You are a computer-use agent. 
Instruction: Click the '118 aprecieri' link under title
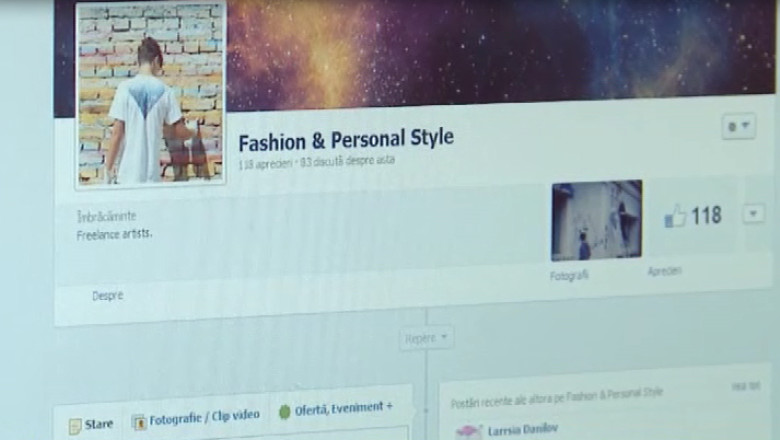point(264,162)
